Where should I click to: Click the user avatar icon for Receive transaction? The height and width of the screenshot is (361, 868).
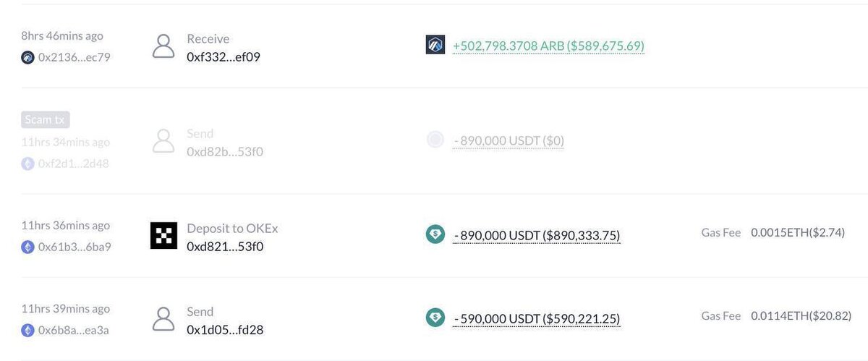(164, 46)
